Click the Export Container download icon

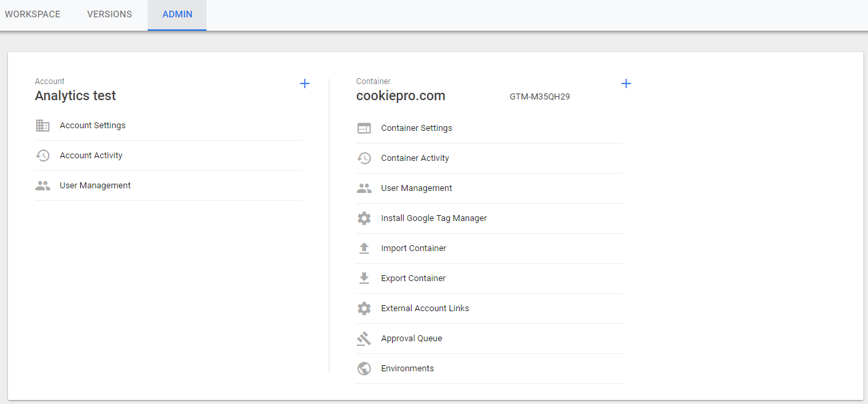click(364, 278)
